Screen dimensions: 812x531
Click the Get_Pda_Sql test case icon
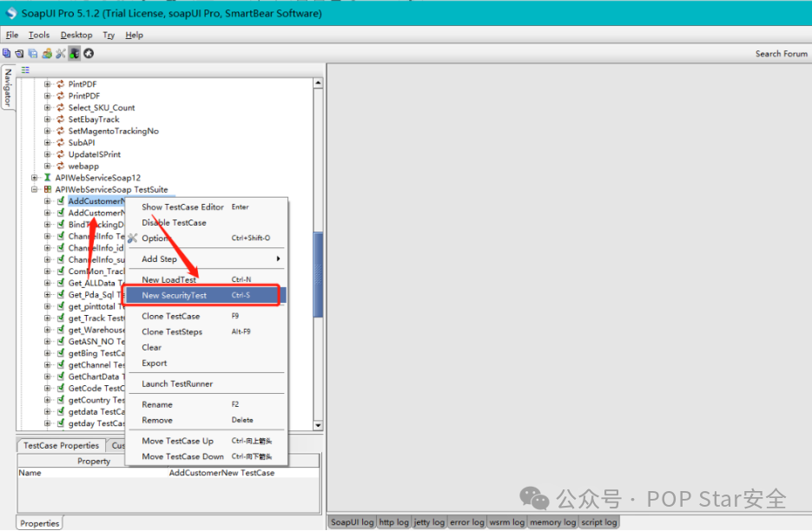coord(61,294)
